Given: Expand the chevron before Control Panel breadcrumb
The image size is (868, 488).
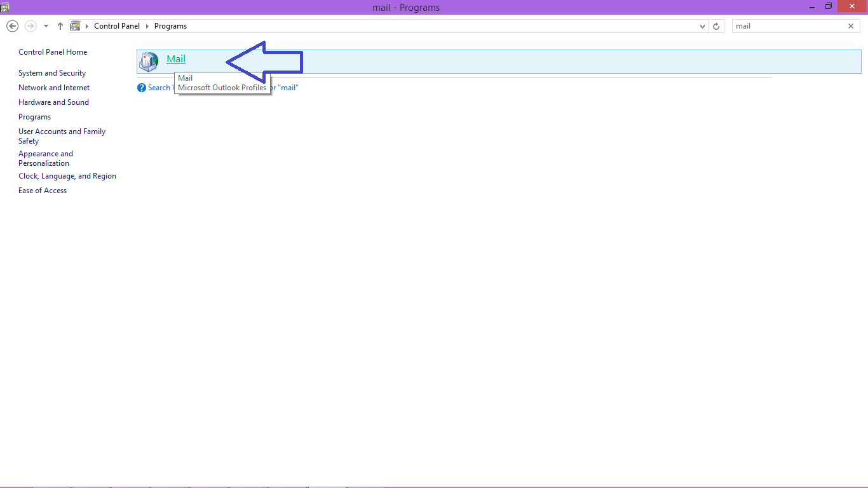Looking at the screenshot, I should coord(88,26).
